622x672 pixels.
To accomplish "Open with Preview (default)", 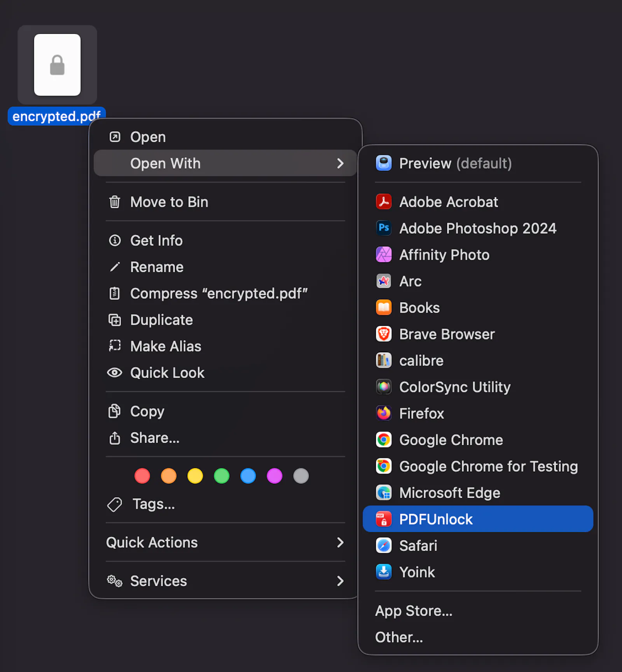I will (x=478, y=163).
